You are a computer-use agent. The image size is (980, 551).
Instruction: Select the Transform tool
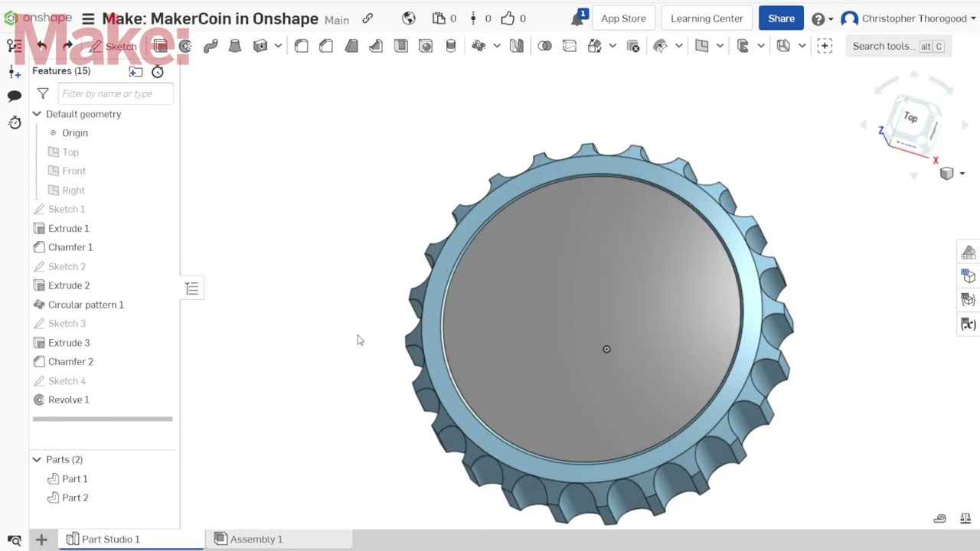(594, 46)
